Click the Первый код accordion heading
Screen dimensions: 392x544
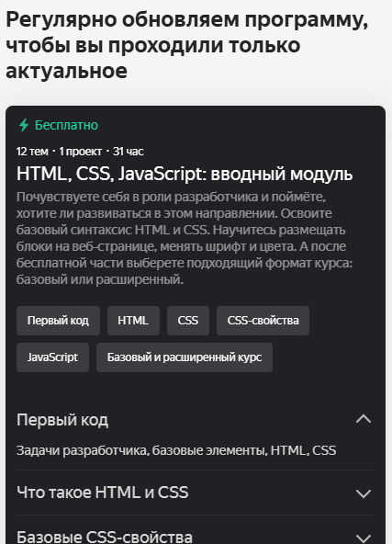point(62,420)
